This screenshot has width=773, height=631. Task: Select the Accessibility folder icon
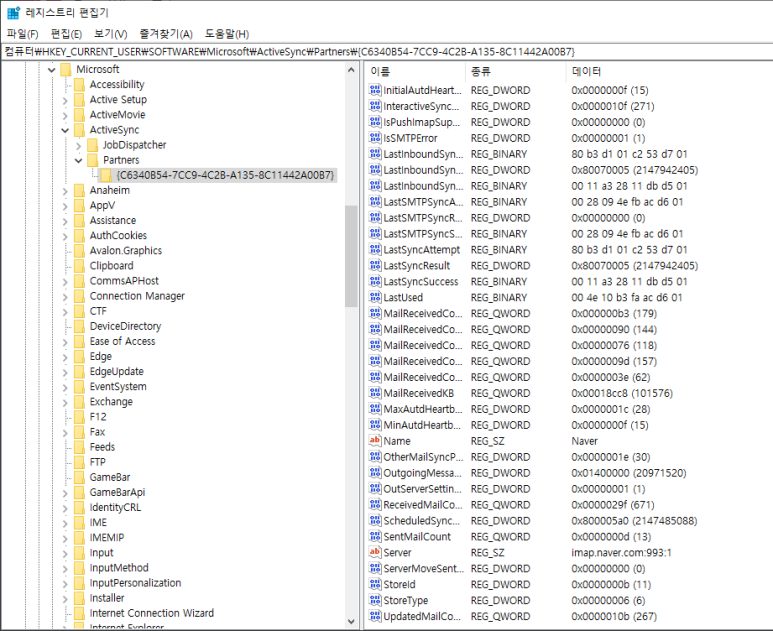(79, 85)
